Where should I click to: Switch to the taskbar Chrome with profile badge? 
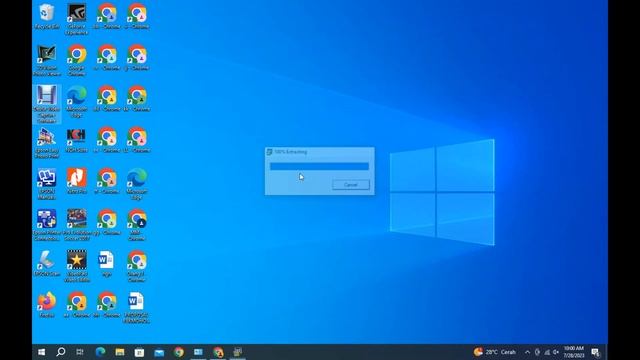pos(218,352)
